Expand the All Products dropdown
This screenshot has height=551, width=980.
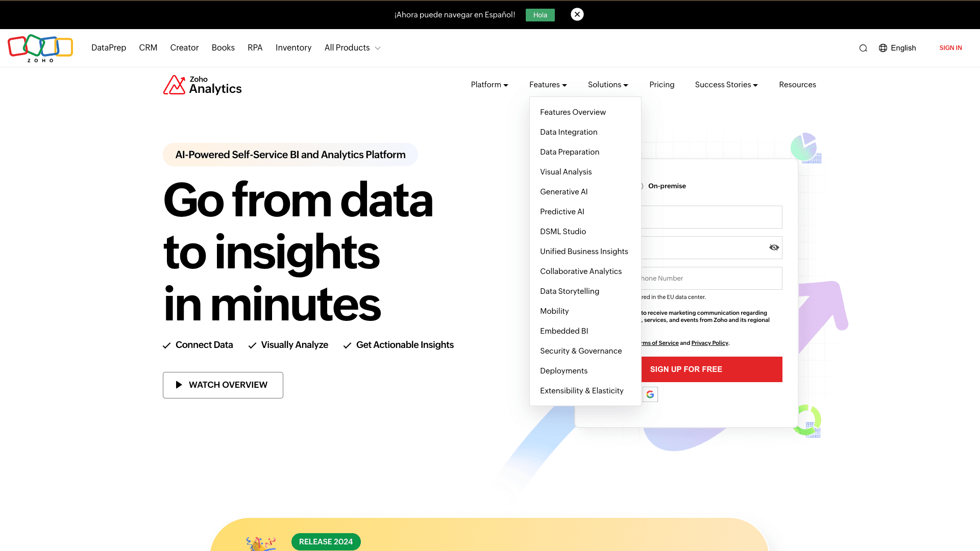click(x=353, y=48)
